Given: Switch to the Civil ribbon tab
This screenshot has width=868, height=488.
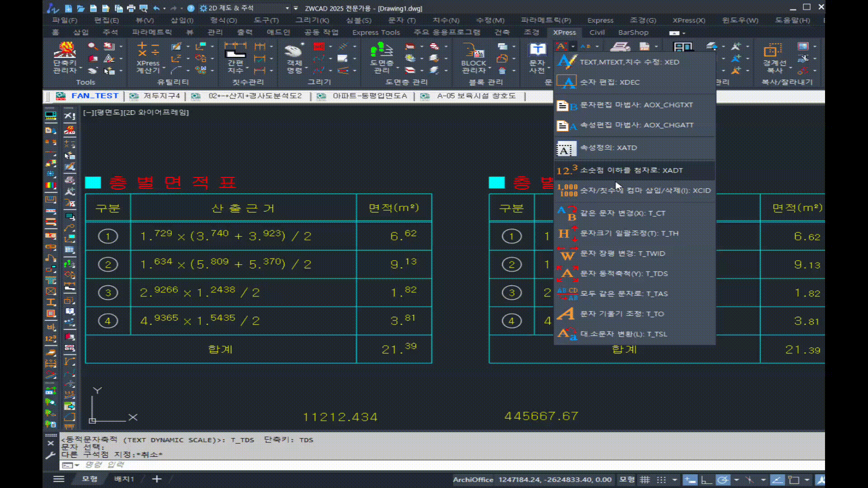Looking at the screenshot, I should point(597,33).
